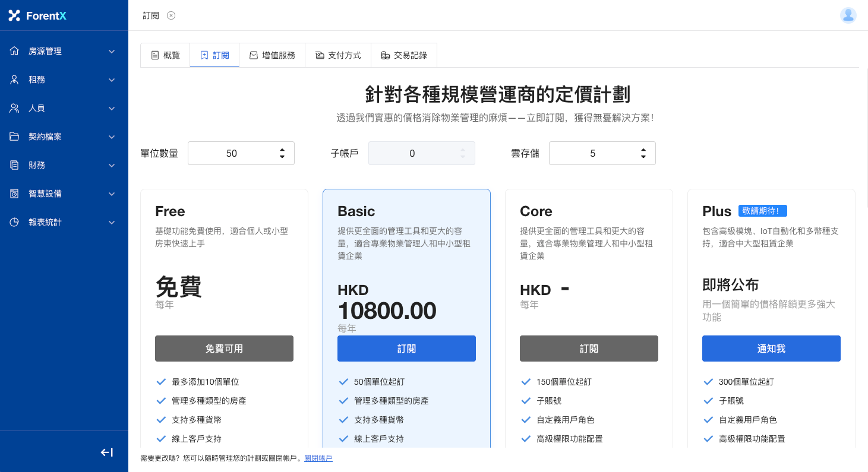The width and height of the screenshot is (868, 472).
Task: Click the ForentX logo icon
Action: pos(14,15)
